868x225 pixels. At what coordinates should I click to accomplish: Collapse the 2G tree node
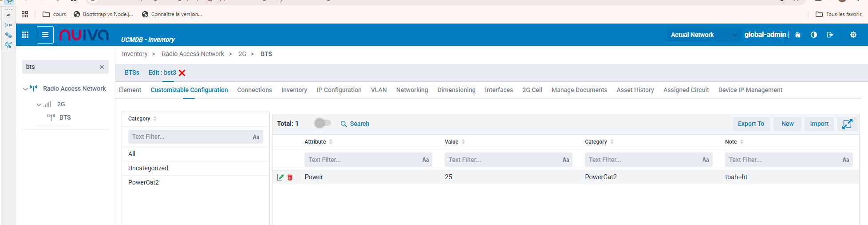tap(39, 104)
